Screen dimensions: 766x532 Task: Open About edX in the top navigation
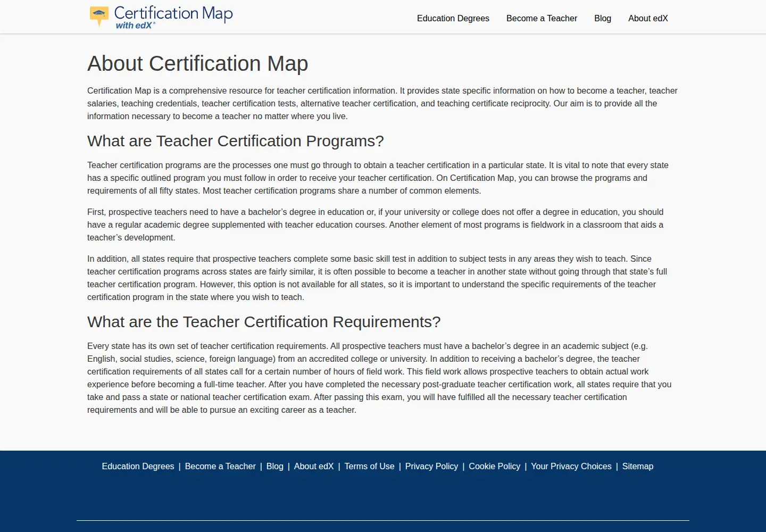[x=648, y=18]
